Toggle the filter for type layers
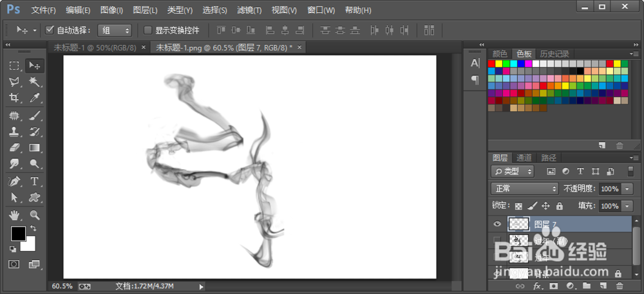The height and width of the screenshot is (294, 644). click(x=580, y=171)
